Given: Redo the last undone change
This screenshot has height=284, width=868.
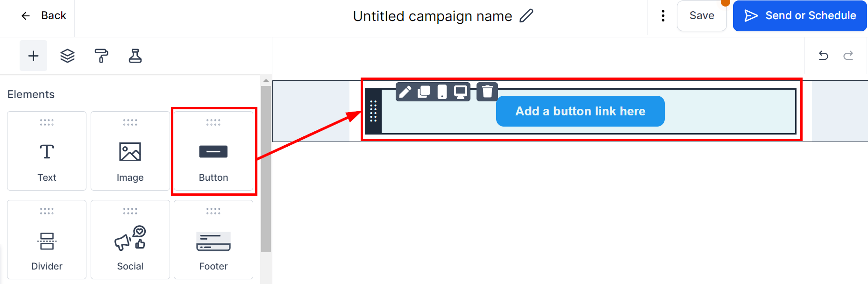Looking at the screenshot, I should (x=848, y=56).
